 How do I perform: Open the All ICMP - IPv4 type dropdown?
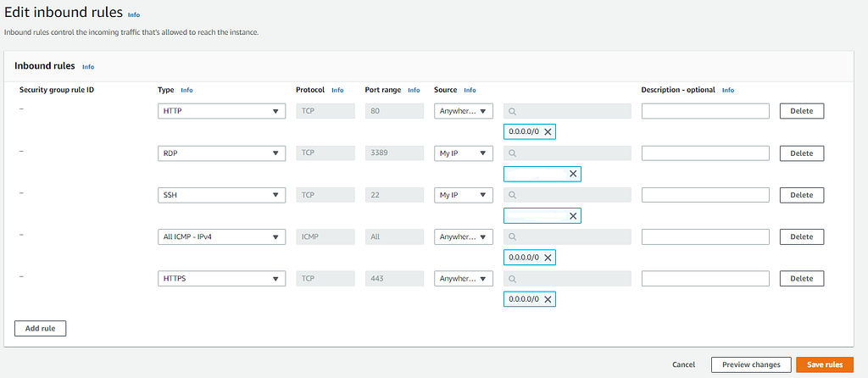click(221, 236)
